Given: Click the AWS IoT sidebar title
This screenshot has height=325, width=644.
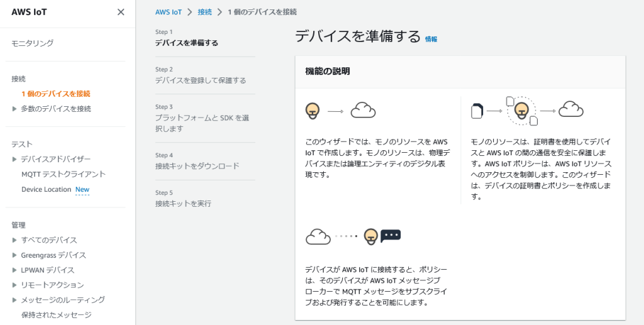Looking at the screenshot, I should (x=29, y=13).
